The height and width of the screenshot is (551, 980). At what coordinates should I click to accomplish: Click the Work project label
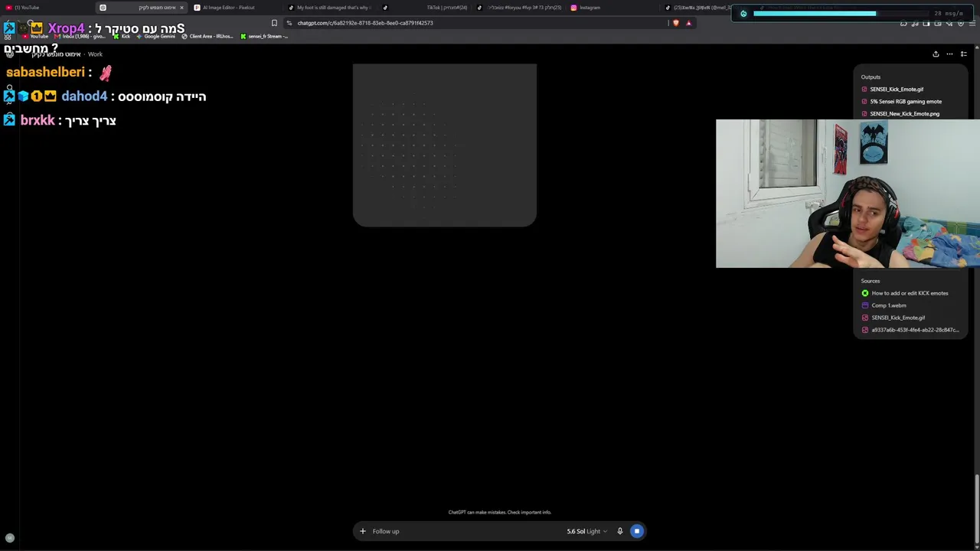95,54
